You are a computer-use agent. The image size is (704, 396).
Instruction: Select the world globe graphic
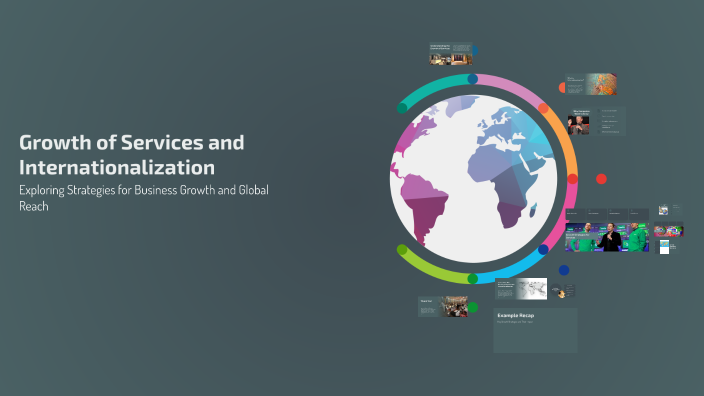[474, 179]
